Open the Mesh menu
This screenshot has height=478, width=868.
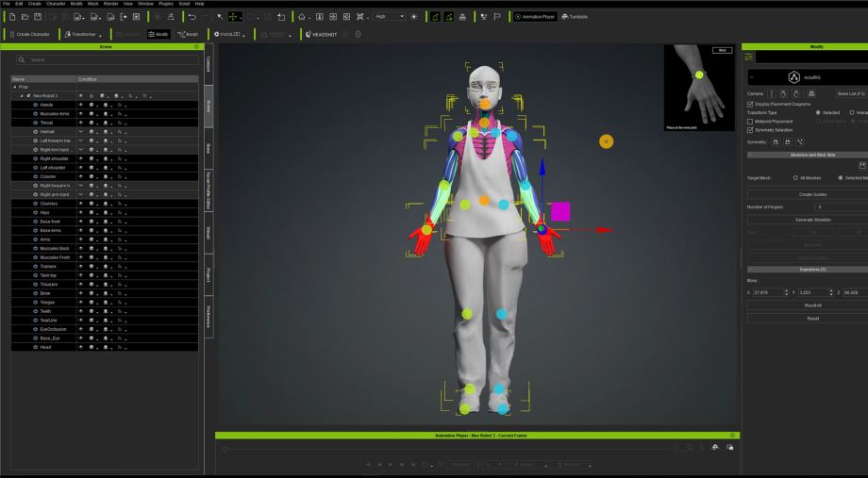click(x=93, y=4)
